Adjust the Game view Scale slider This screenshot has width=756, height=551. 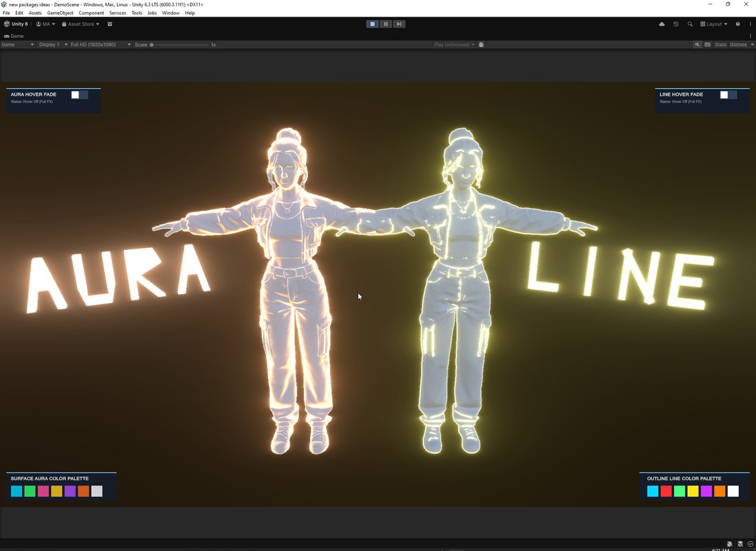pyautogui.click(x=180, y=44)
